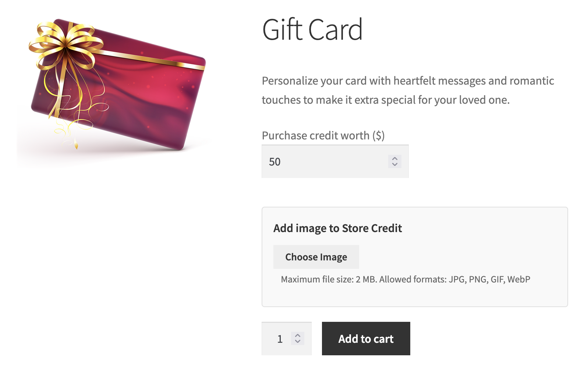
Task: Focus the purchase credit field showing 50
Action: tap(324, 162)
